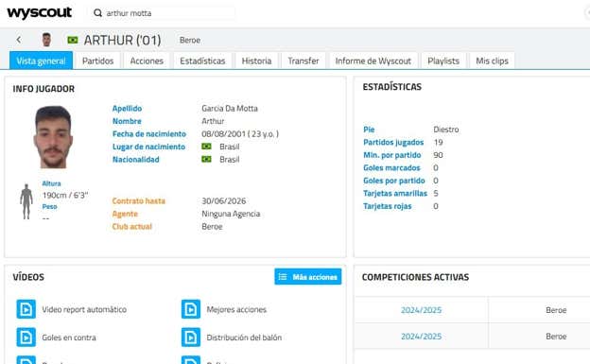
Task: Open the Vista general tab
Action: (x=41, y=61)
